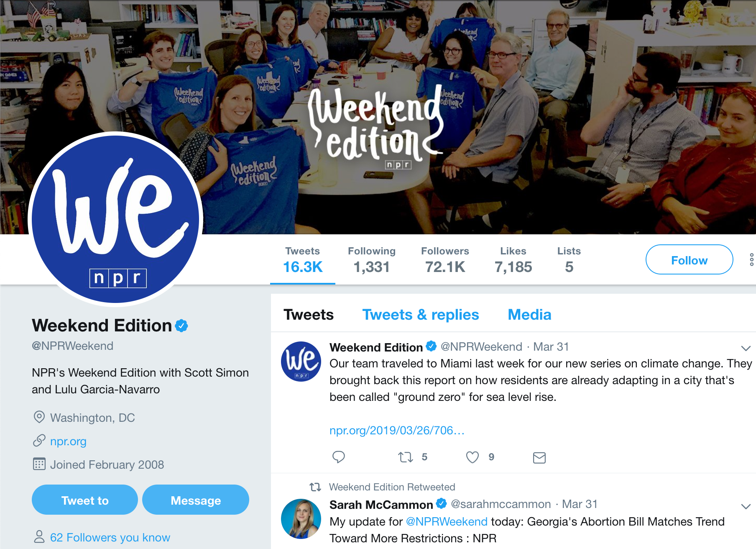Like the Miami climate change tweet

tap(472, 457)
